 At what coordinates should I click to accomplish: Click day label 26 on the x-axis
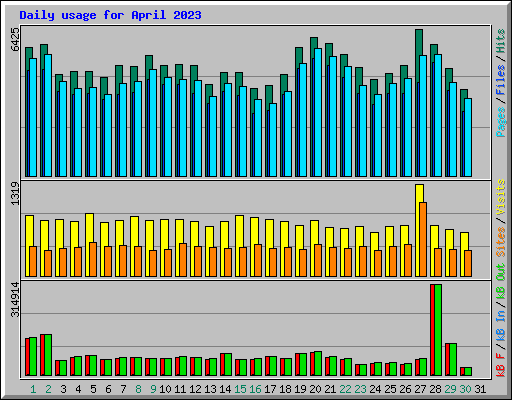[405, 389]
